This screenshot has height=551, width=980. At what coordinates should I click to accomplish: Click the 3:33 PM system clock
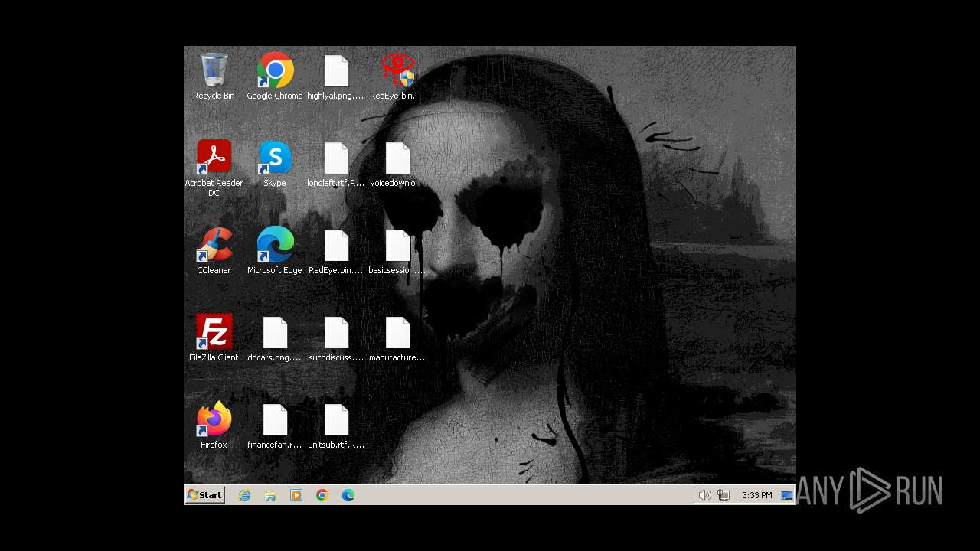(x=756, y=495)
